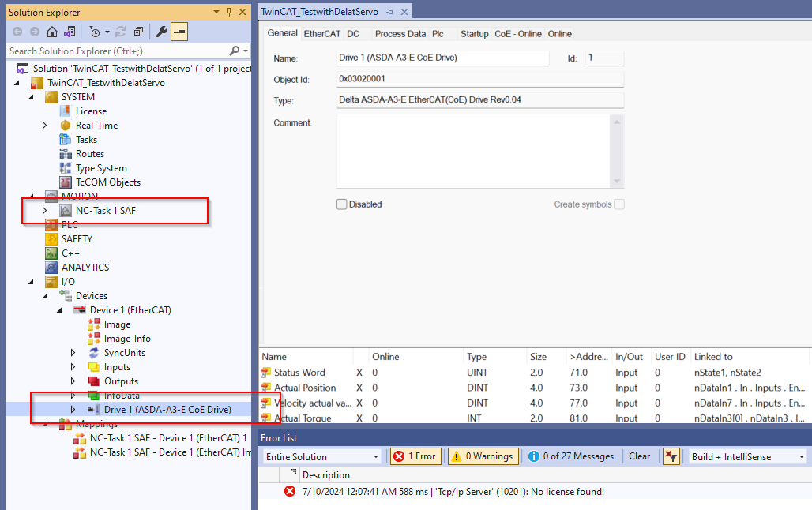Select the Routes node
The width and height of the screenshot is (812, 510).
89,154
